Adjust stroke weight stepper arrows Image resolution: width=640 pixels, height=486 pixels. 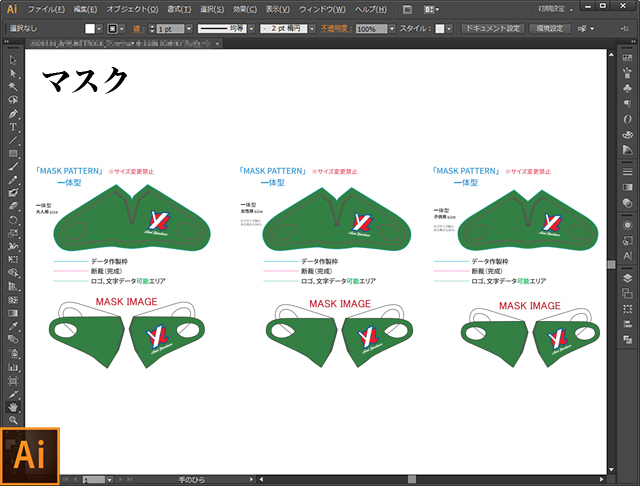coord(152,29)
